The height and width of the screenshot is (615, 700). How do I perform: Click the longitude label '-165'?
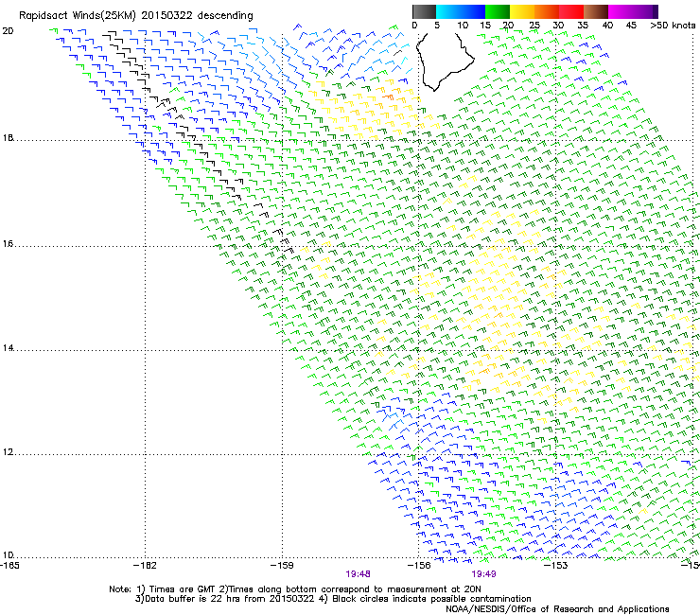9,565
